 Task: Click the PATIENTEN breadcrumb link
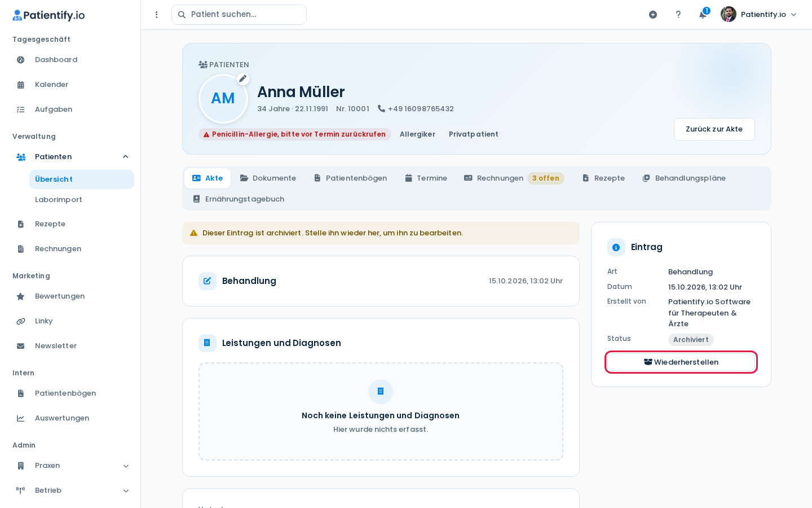(224, 65)
